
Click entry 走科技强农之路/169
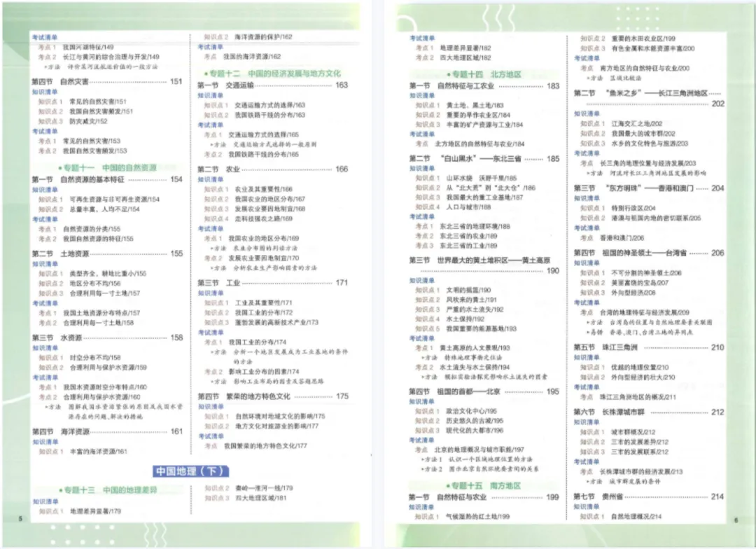pyautogui.click(x=264, y=218)
